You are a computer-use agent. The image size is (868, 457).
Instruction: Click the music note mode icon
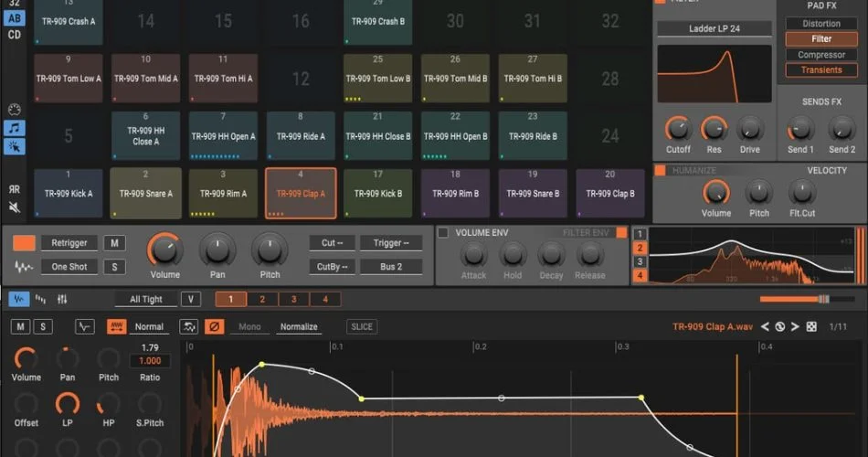pyautogui.click(x=15, y=129)
